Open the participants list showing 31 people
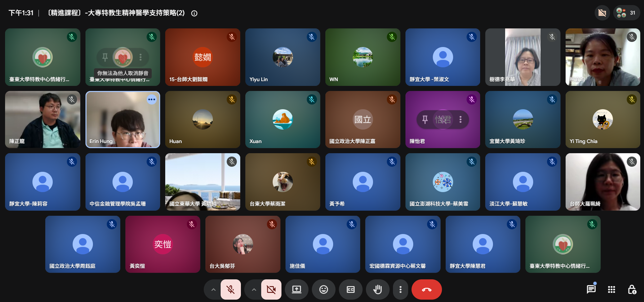The image size is (644, 302). coord(627,13)
